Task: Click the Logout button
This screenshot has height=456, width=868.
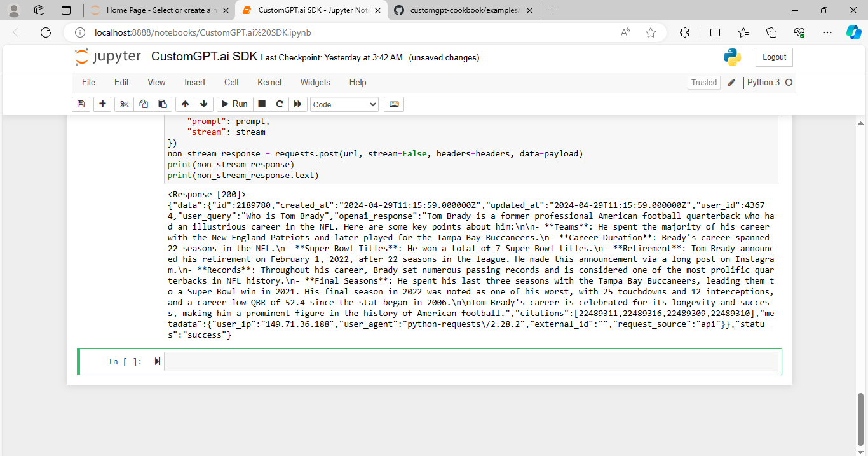Action: [x=773, y=57]
